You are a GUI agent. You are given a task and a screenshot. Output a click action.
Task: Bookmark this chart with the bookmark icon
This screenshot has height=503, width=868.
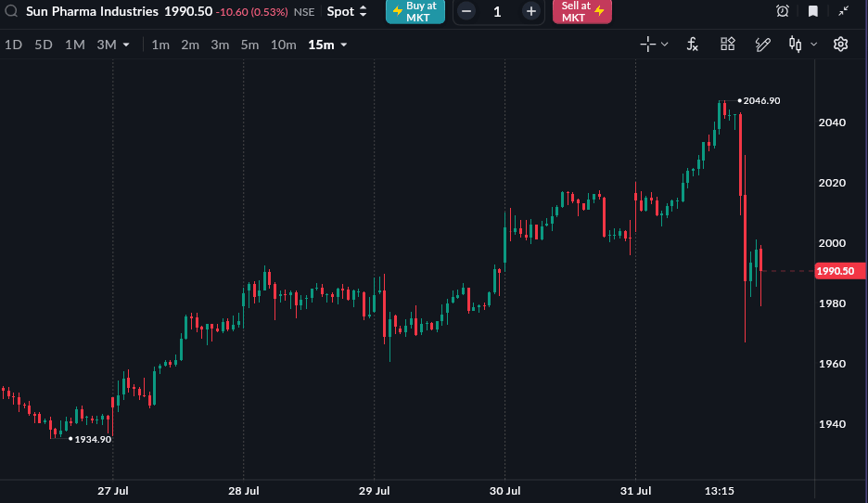(x=812, y=11)
